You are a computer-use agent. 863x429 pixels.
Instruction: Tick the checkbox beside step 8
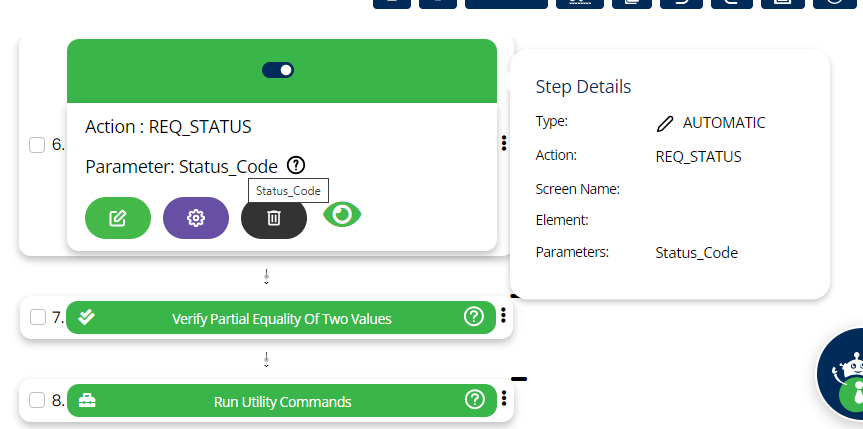pos(37,401)
